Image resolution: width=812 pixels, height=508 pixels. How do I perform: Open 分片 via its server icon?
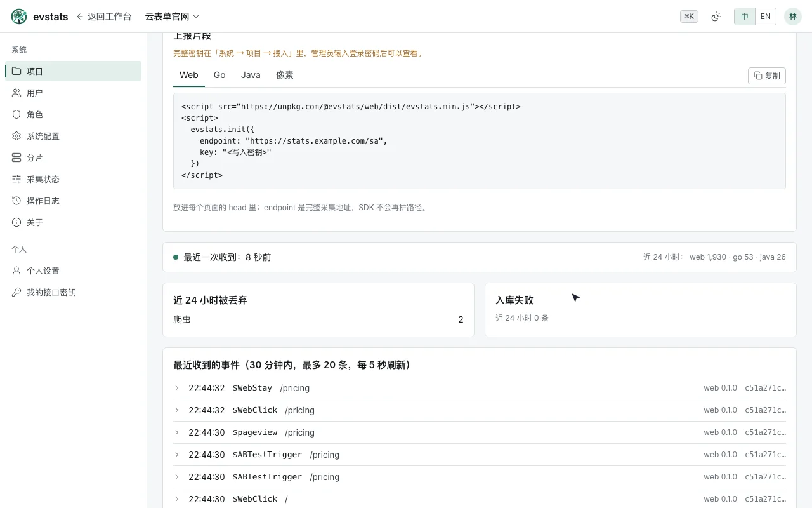[x=16, y=157]
